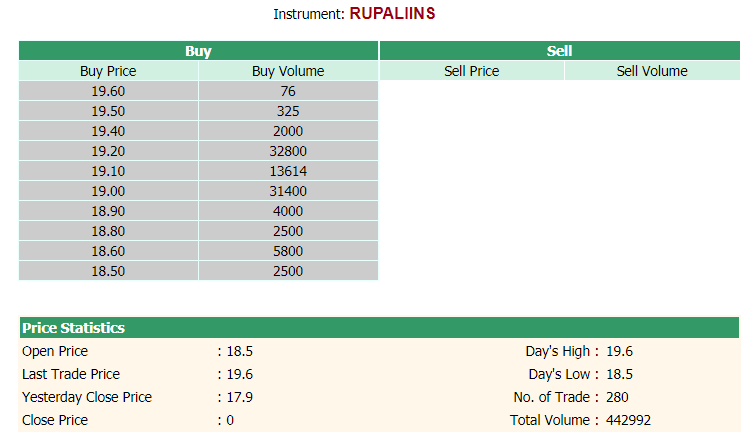The width and height of the screenshot is (751, 432).
Task: Click the 5800 buy volume cell
Action: [x=288, y=251]
